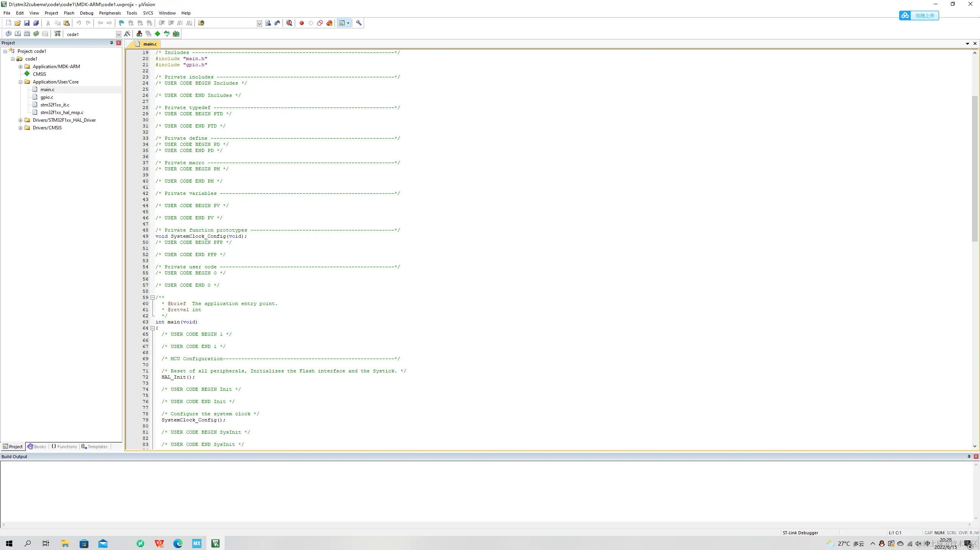Insert a breakpoint with red dot icon

pos(302,23)
